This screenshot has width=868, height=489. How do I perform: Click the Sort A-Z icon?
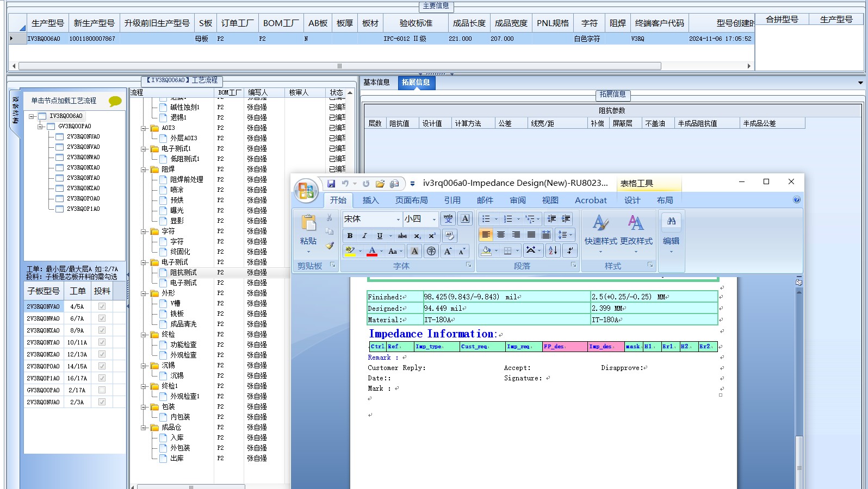(553, 250)
